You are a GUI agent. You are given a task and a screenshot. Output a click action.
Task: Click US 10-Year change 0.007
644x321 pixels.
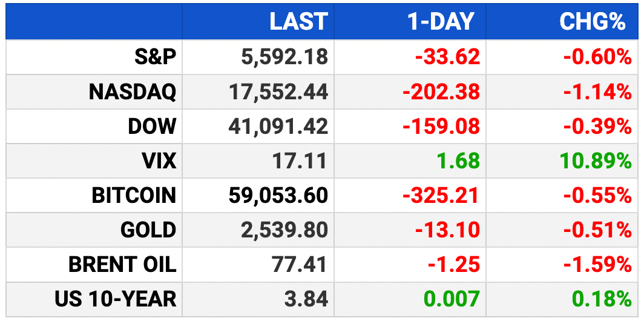(452, 299)
